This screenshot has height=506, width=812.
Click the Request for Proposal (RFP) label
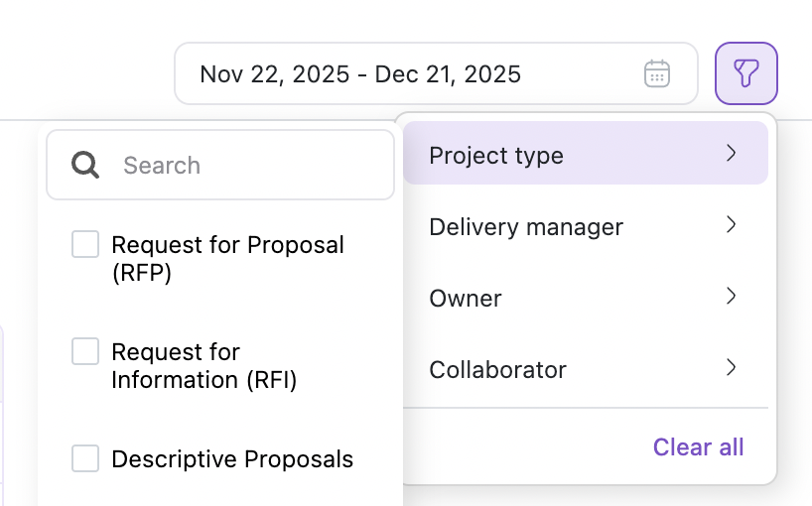point(227,258)
